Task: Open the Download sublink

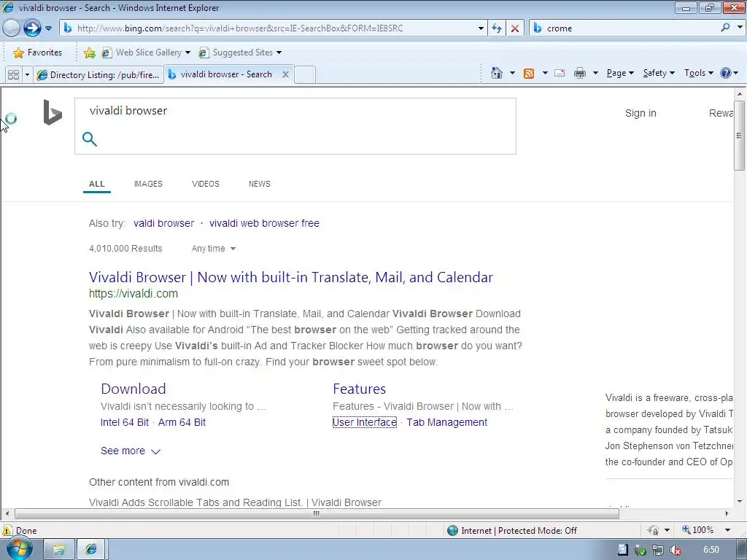Action: (x=133, y=389)
